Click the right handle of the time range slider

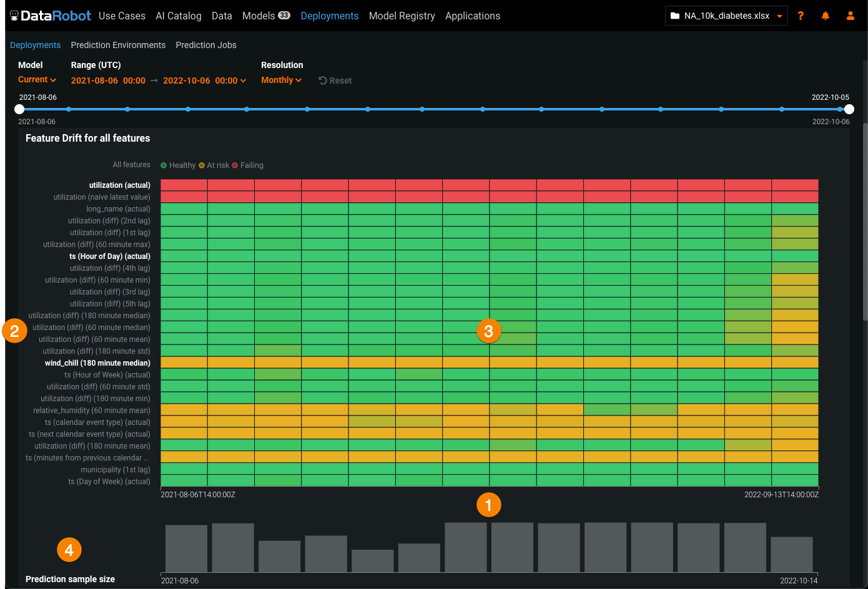(x=849, y=109)
